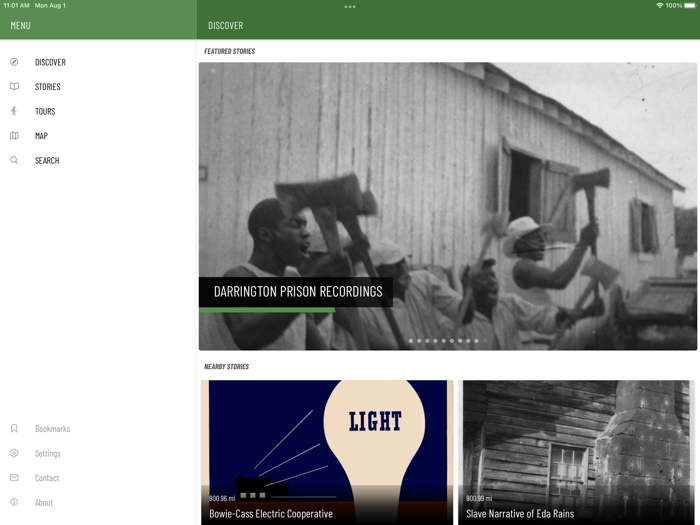Click the Discover compass icon
The width and height of the screenshot is (700, 525).
point(14,62)
